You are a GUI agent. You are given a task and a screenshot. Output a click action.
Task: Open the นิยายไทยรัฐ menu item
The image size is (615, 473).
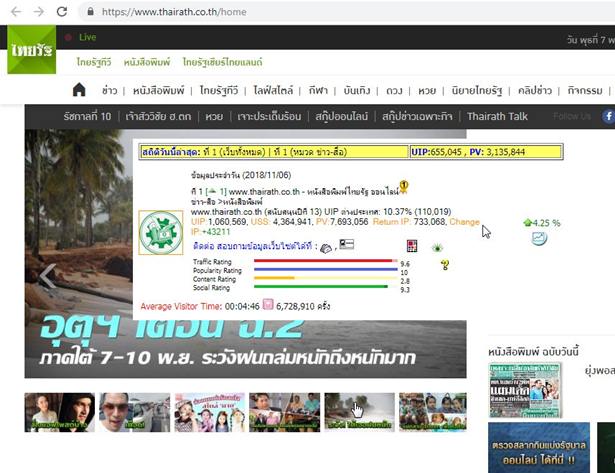point(477,91)
